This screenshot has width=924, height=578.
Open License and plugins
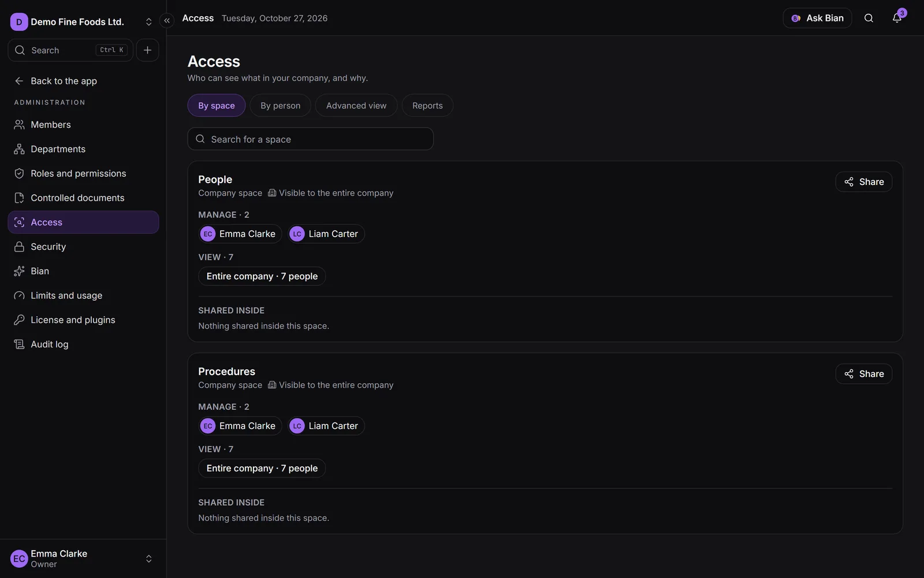pyautogui.click(x=83, y=320)
